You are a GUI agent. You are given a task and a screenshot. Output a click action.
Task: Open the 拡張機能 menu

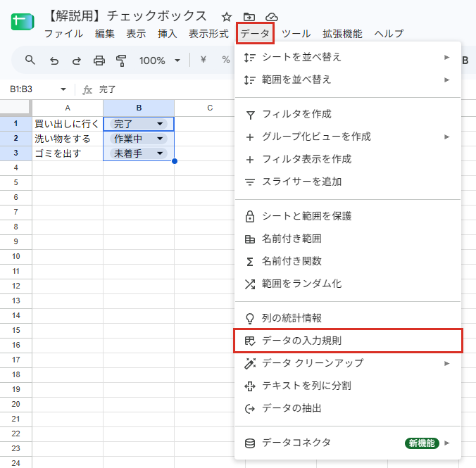[x=342, y=34]
